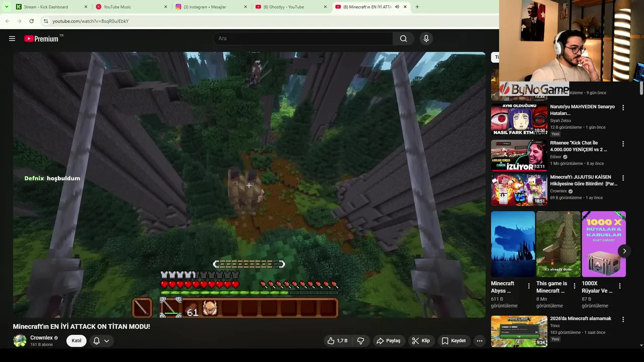Open options for JUJUTSU KAİSEN video
The image size is (644, 362).
coord(623,178)
